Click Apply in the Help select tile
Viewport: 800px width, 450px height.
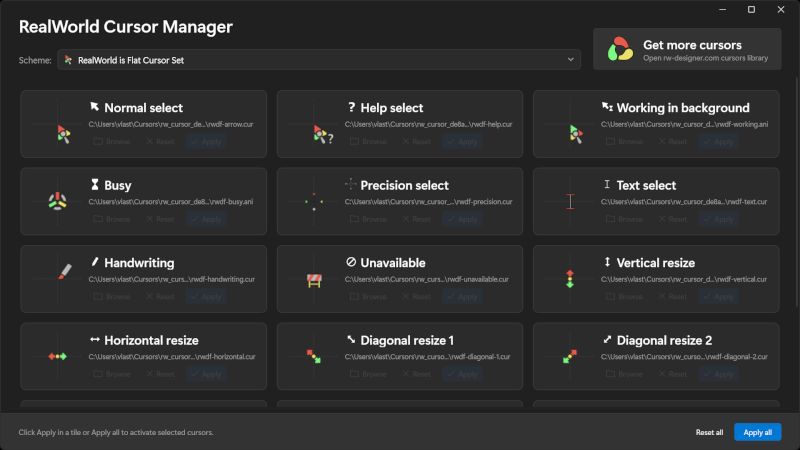tap(462, 141)
